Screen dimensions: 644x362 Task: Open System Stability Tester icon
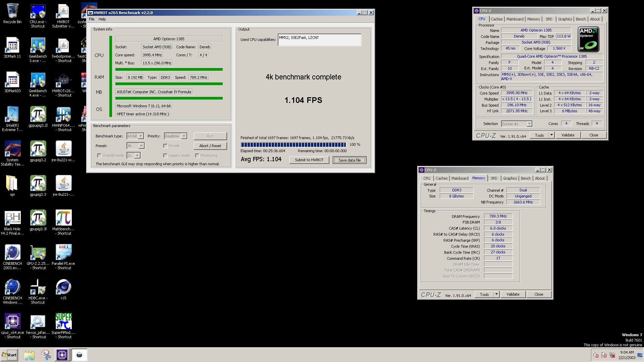12,154
